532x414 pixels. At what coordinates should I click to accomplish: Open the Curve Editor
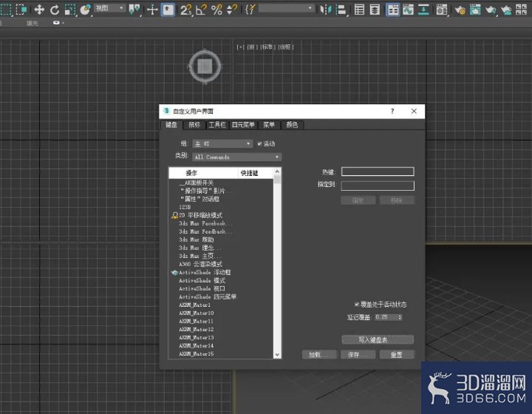408,10
